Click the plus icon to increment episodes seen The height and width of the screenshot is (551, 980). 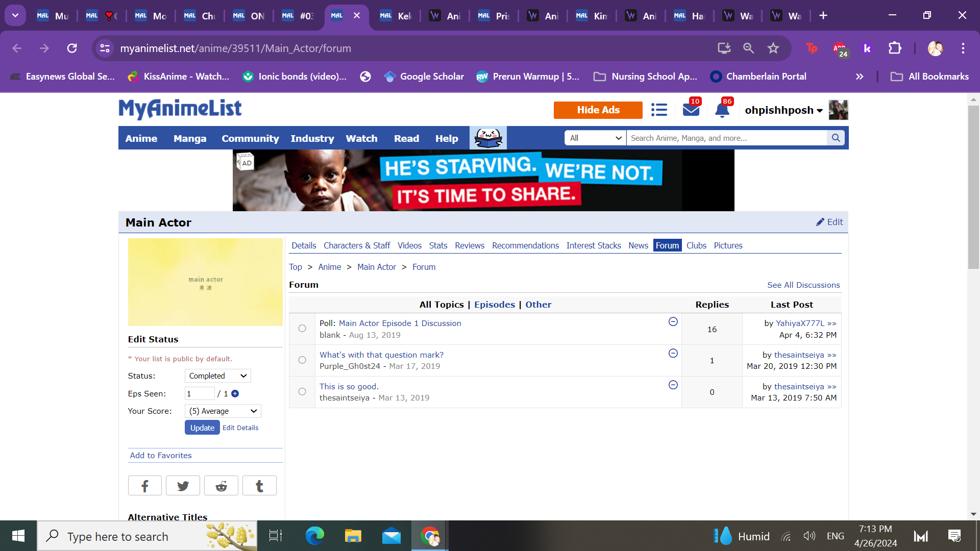pyautogui.click(x=235, y=393)
